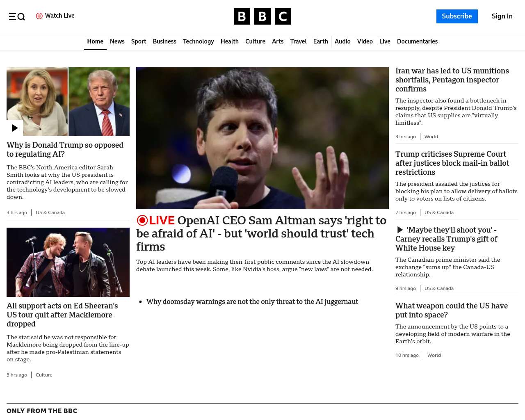Click the Watch Live red dot icon

tap(39, 16)
